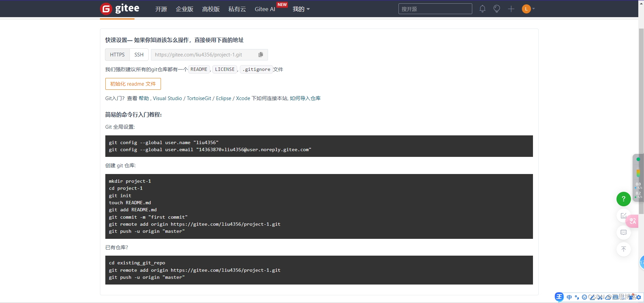Open the TortoiseGit link
The height and width of the screenshot is (303, 644).
199,98
